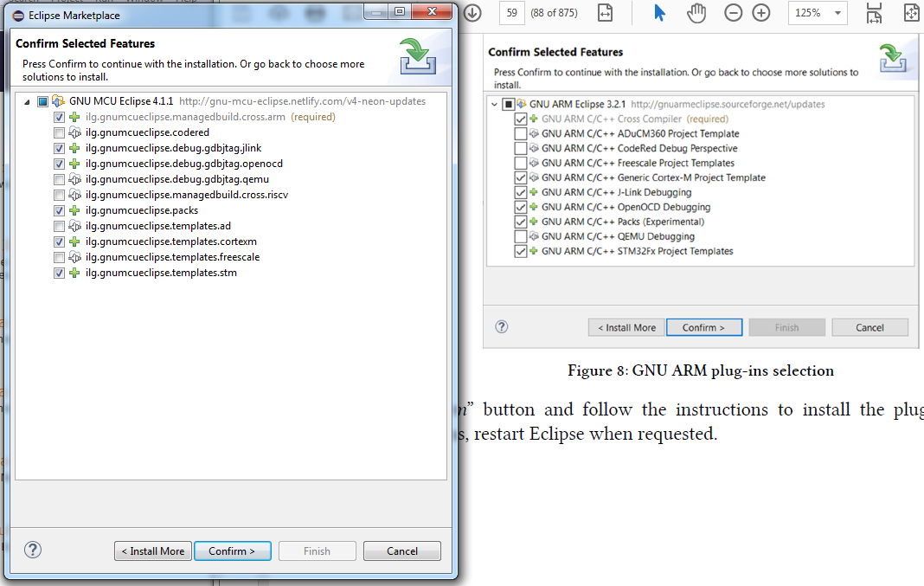Click the feature icon beside templates.ad
Viewport: 924px width, 586px height.
click(75, 227)
